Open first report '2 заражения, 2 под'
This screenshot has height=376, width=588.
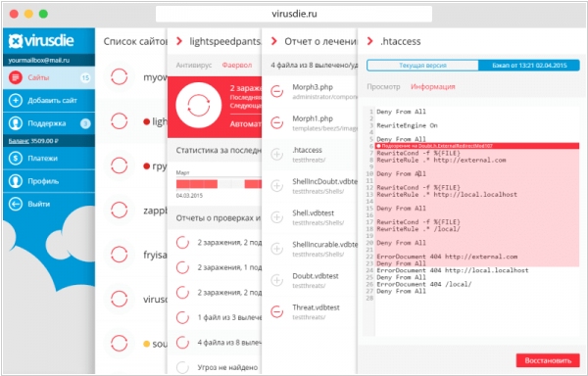coord(215,243)
